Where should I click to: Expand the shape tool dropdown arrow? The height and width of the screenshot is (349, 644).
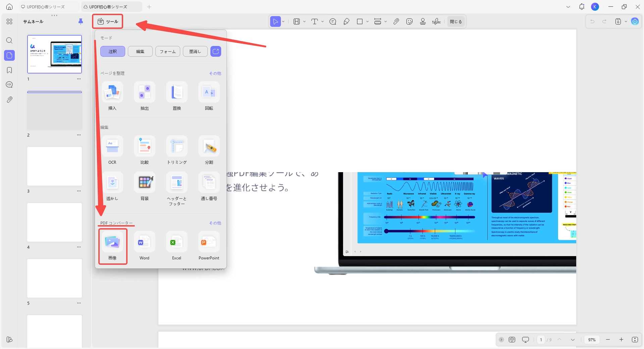[367, 21]
